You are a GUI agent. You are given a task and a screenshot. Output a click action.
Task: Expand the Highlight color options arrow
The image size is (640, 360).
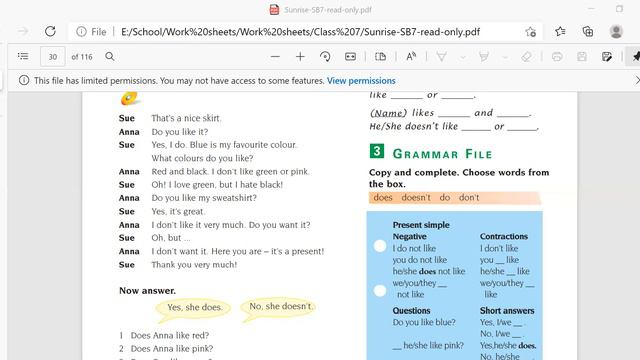[x=505, y=58]
